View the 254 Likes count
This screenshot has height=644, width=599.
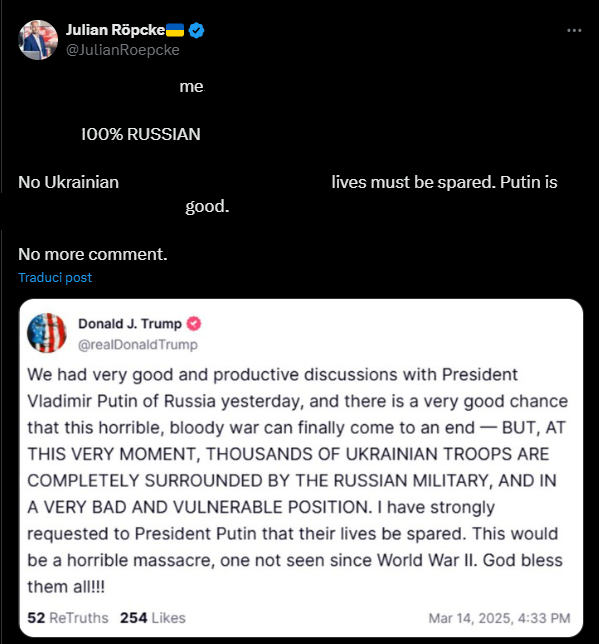(x=152, y=618)
